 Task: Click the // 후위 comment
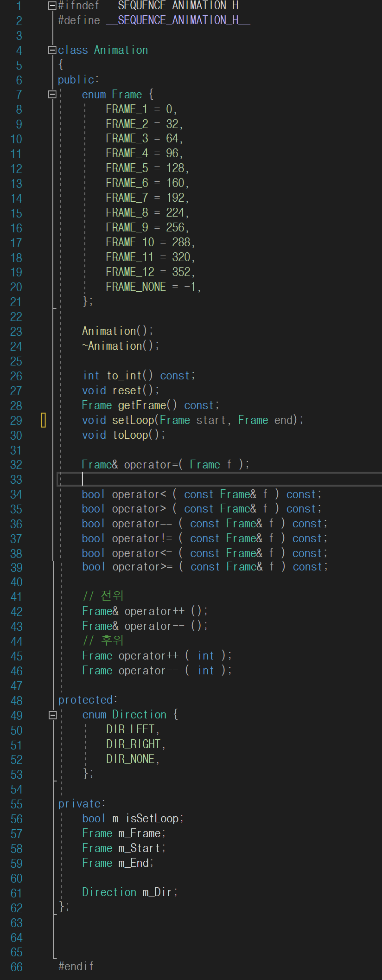coord(103,641)
